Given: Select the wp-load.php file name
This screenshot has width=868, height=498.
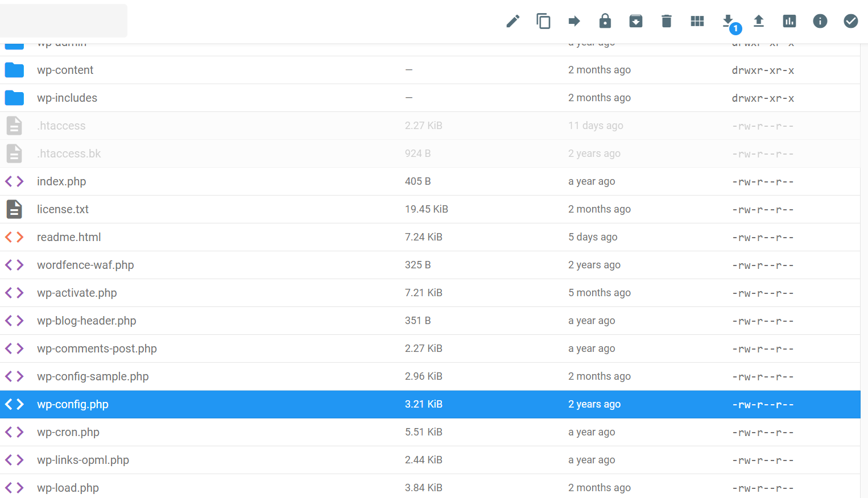Looking at the screenshot, I should point(68,488).
